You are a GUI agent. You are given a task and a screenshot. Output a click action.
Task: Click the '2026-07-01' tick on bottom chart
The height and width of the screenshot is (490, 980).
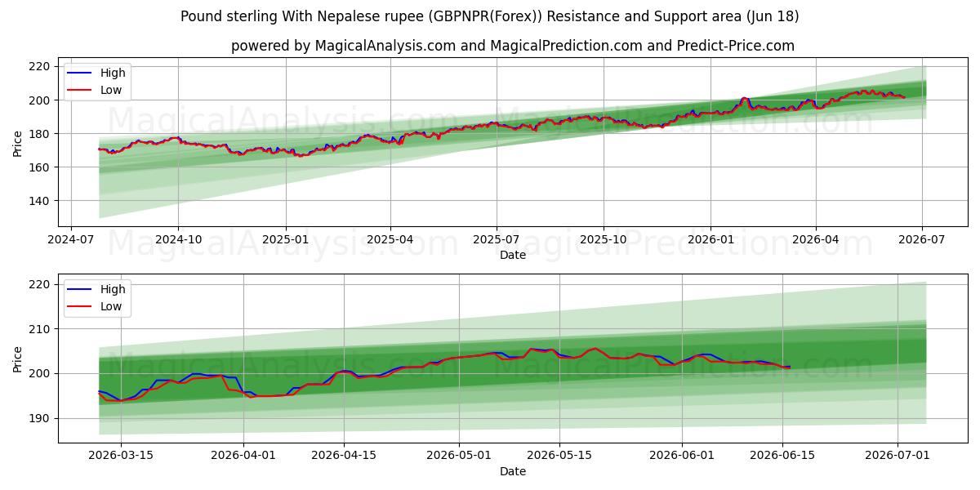click(x=898, y=455)
